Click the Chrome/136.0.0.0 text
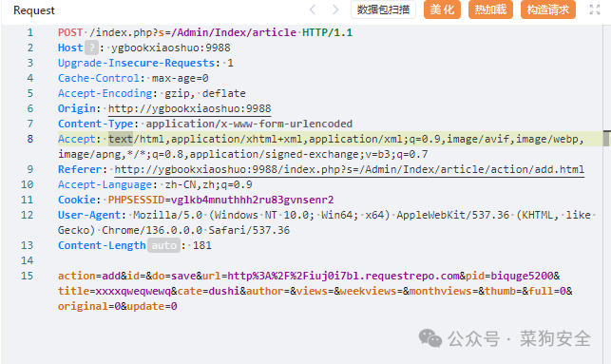 coord(152,230)
